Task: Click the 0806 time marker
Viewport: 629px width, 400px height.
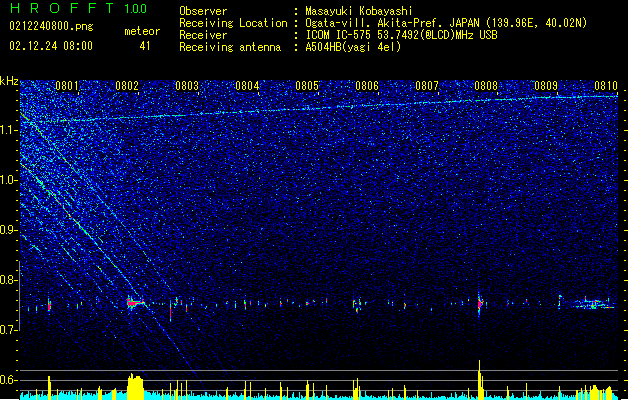Action: (x=367, y=86)
